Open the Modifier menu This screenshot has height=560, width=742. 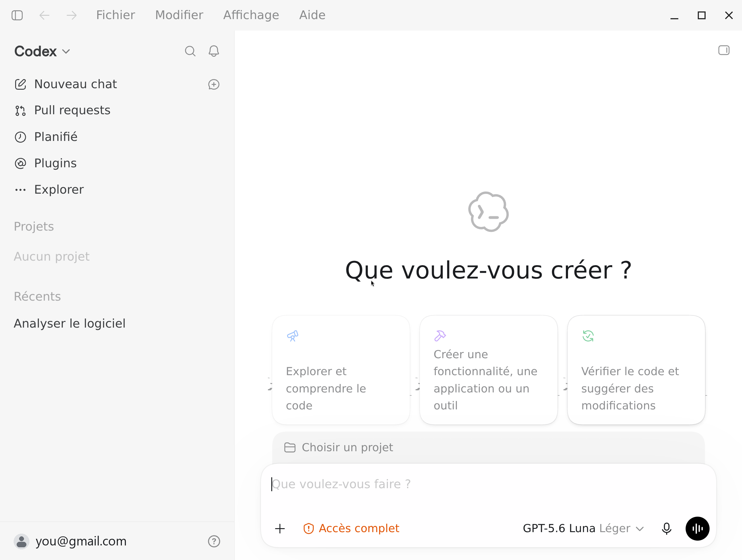click(179, 15)
